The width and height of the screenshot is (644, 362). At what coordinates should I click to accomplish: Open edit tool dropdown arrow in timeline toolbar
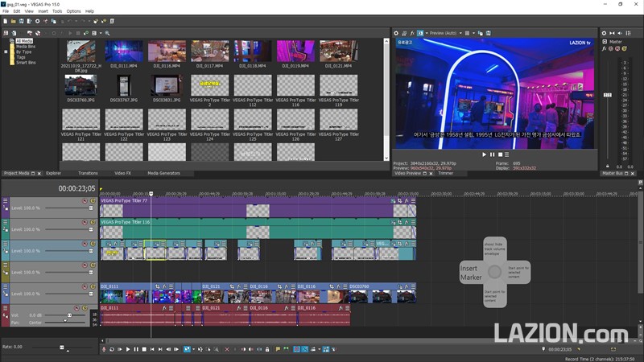click(193, 349)
